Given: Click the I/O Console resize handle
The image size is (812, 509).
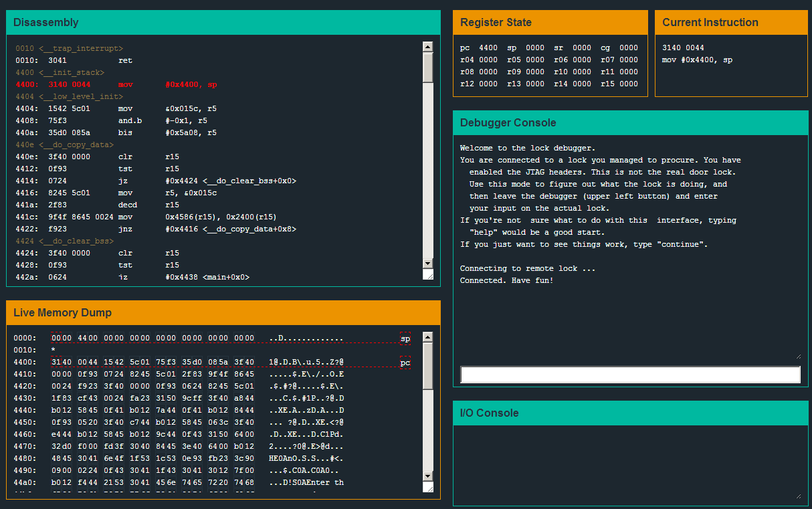Looking at the screenshot, I should point(797,496).
